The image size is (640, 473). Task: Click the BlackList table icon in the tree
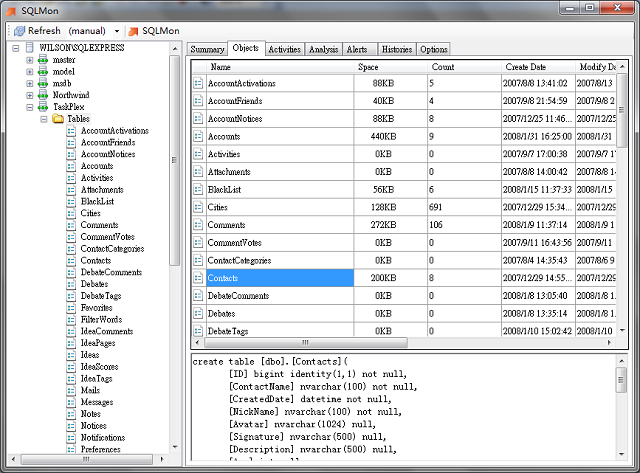[71, 201]
